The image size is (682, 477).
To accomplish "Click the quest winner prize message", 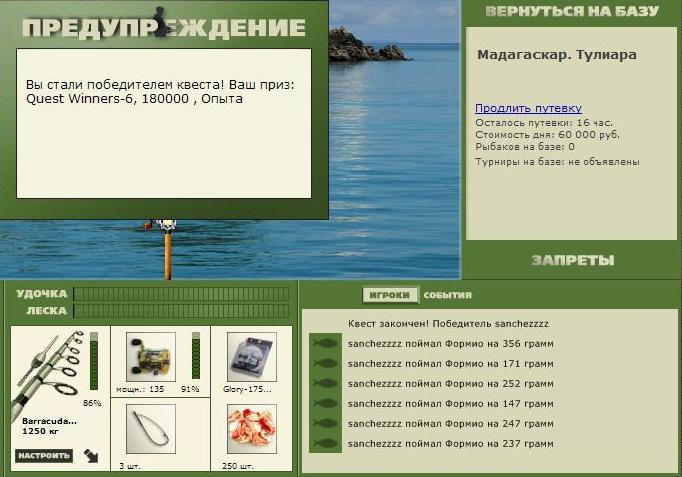I will pos(160,91).
